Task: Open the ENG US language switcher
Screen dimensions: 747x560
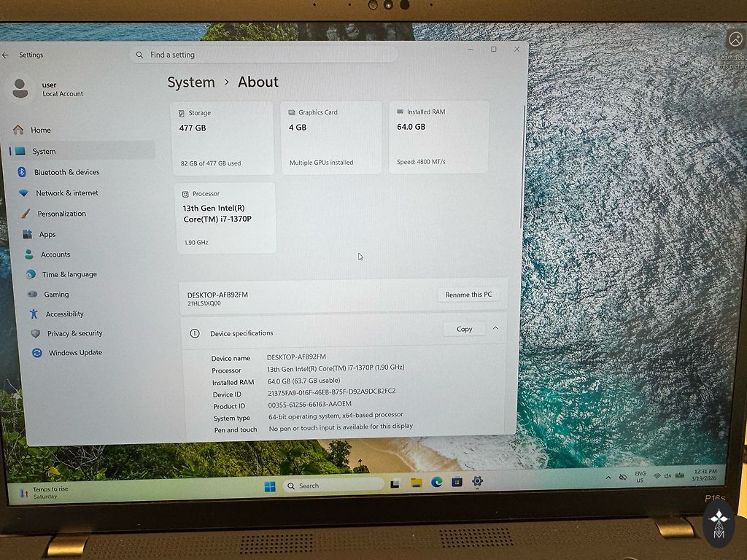Action: click(640, 477)
